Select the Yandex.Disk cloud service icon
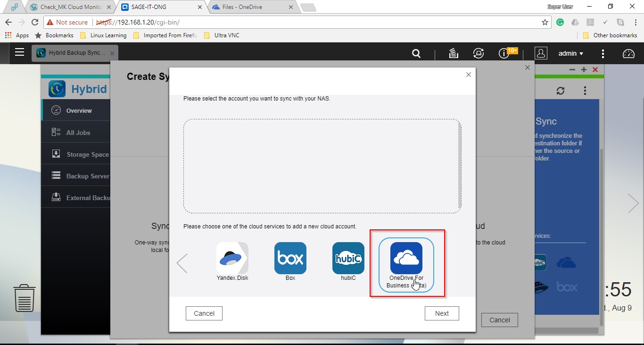This screenshot has height=345, width=644. pos(232,258)
